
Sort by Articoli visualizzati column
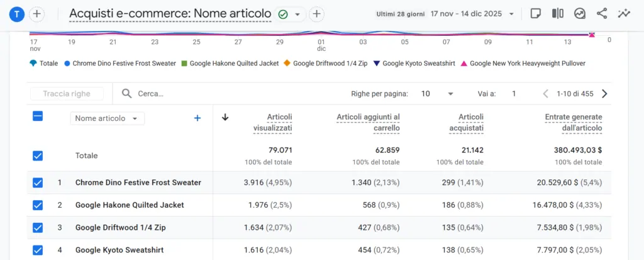[273, 123]
